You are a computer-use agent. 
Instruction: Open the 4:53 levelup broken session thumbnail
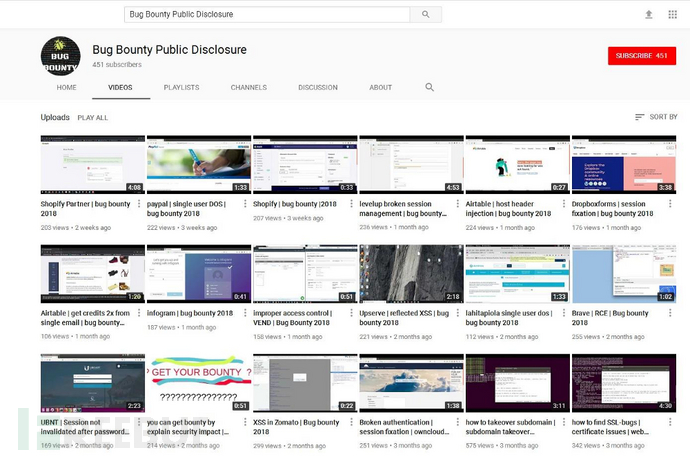411,165
